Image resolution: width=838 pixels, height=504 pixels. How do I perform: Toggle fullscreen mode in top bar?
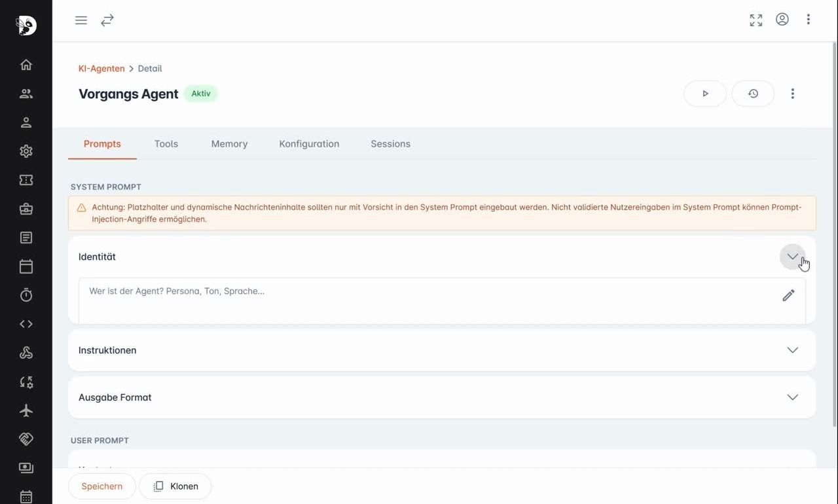pos(756,20)
